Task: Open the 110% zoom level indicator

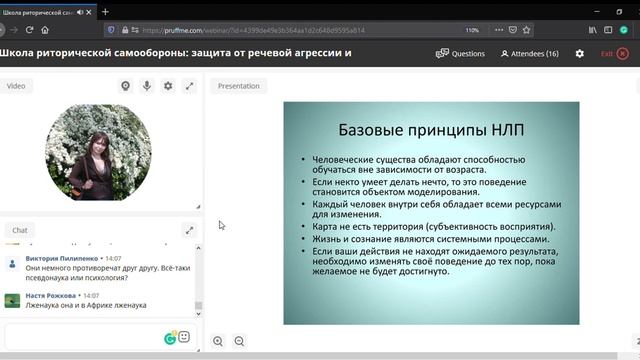Action: [472, 30]
